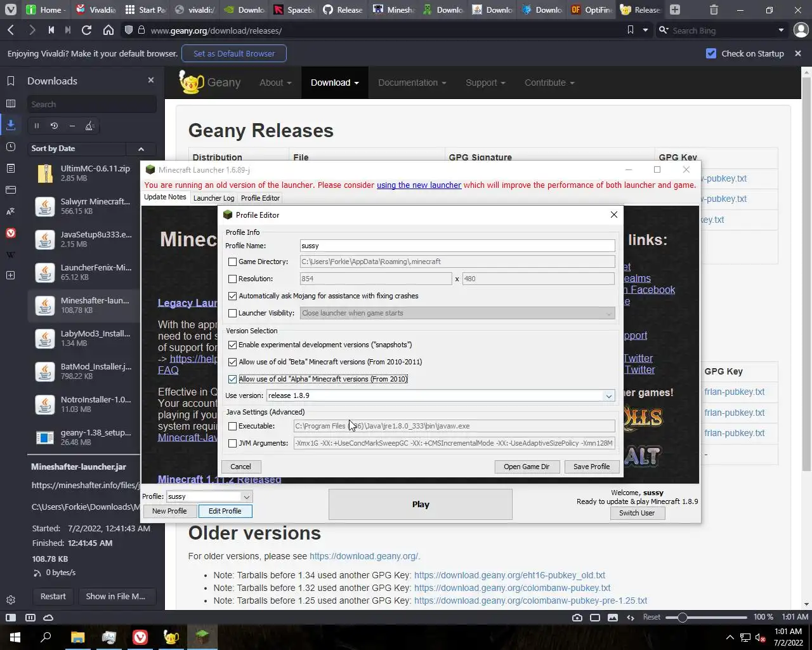Enable the Launcher Visibility checkbox
Screen dimensions: 812x650
tap(232, 313)
